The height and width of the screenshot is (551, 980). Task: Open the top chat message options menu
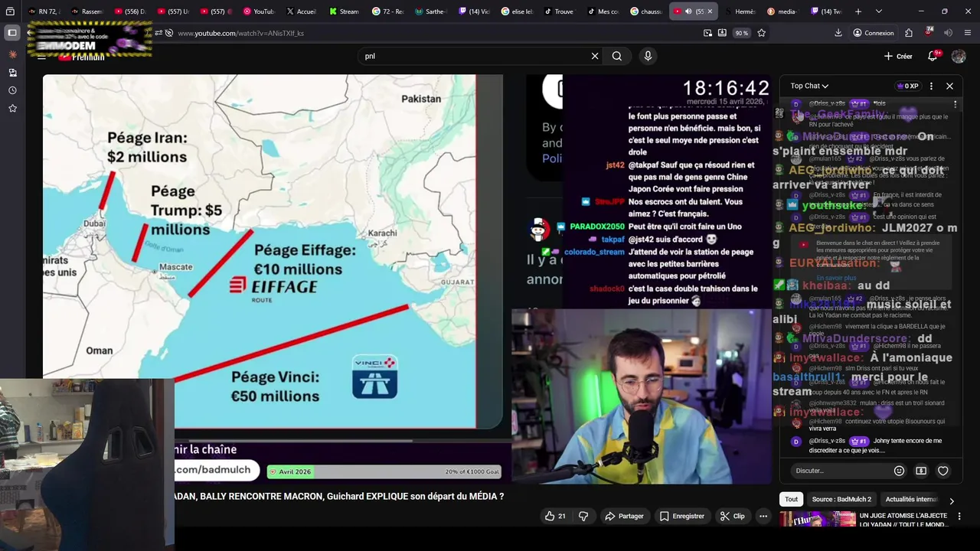955,104
